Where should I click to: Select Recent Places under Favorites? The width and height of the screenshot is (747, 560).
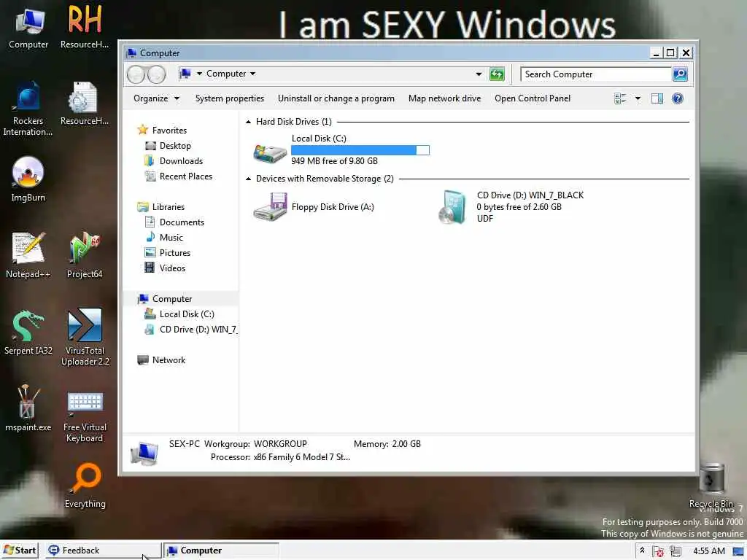179,176
